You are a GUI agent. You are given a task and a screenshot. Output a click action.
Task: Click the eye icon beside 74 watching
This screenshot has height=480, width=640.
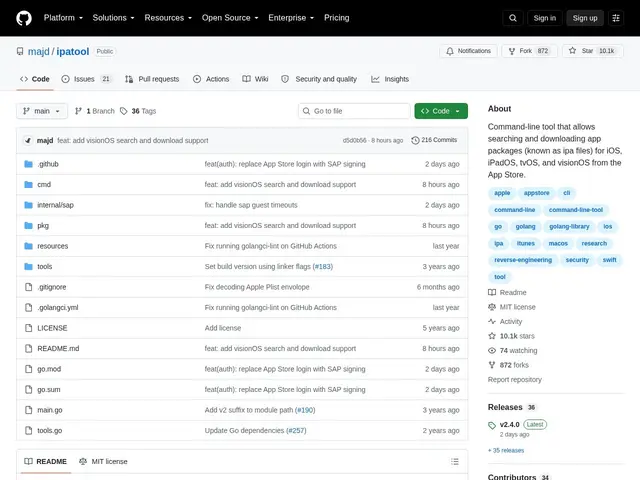point(492,351)
